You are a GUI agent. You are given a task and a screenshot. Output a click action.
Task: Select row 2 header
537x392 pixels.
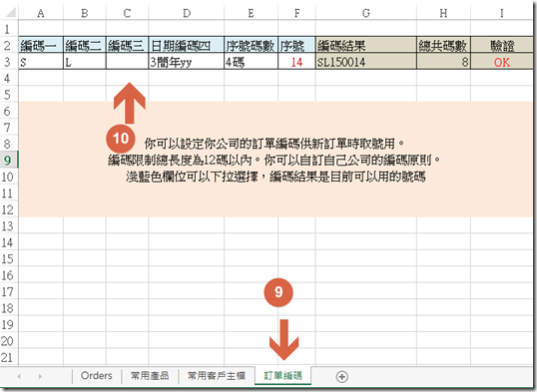pos(8,45)
